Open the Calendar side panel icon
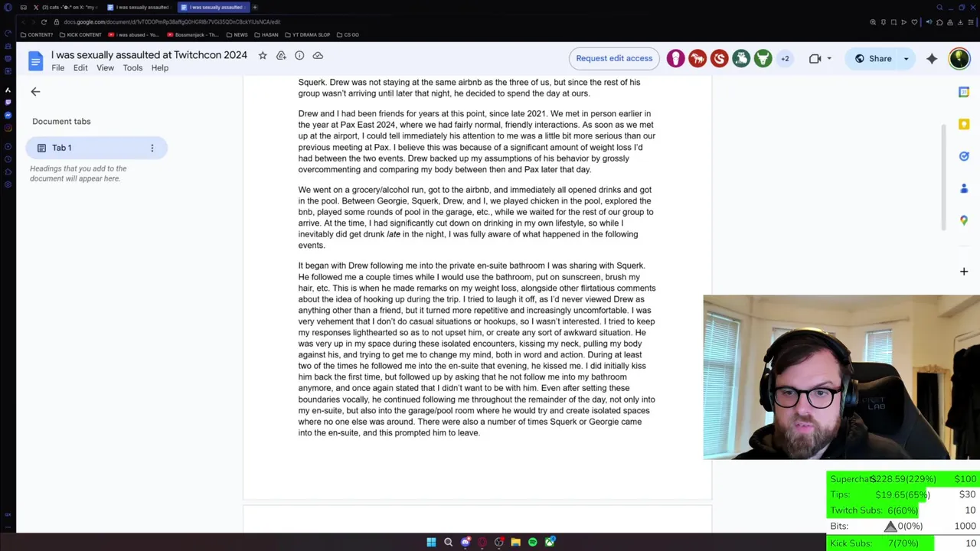 click(x=964, y=92)
